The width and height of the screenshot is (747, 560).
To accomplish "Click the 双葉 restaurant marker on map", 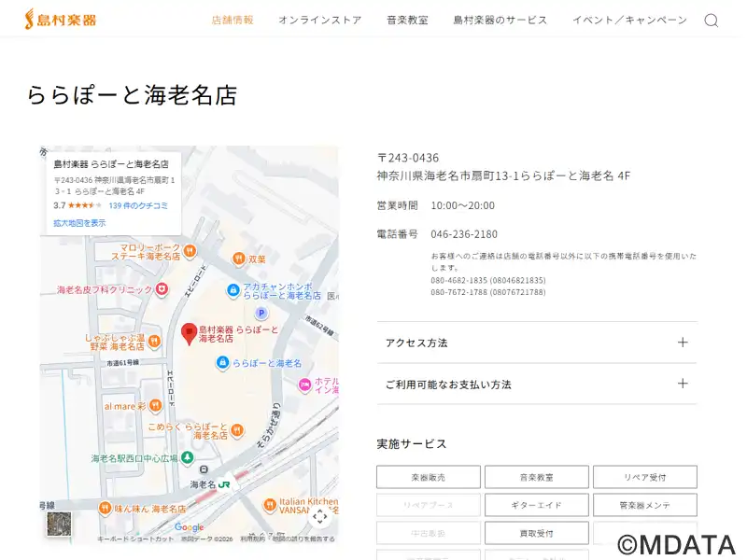I will pyautogui.click(x=239, y=259).
